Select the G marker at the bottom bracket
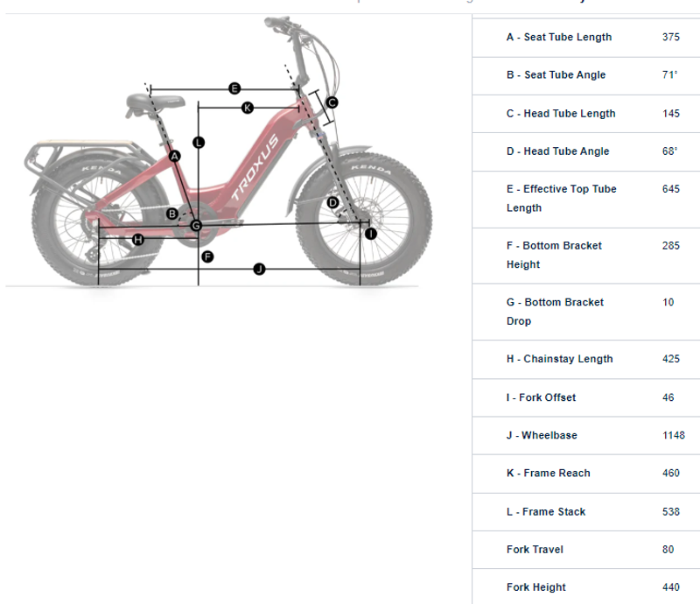Screen dimensions: 700x604 (196, 226)
